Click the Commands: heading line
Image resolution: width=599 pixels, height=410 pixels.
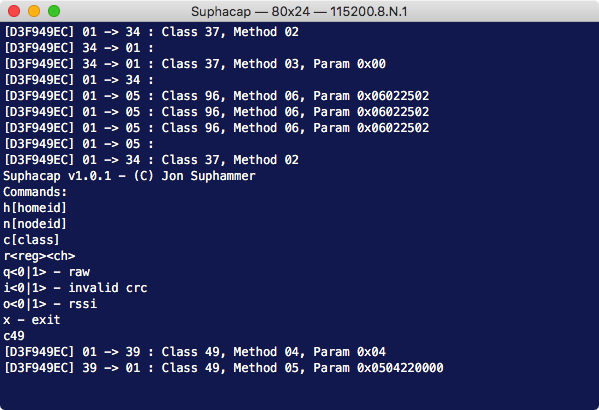point(35,192)
